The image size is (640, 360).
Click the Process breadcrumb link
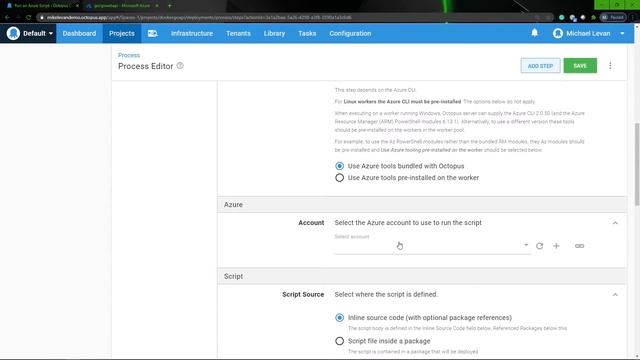129,55
